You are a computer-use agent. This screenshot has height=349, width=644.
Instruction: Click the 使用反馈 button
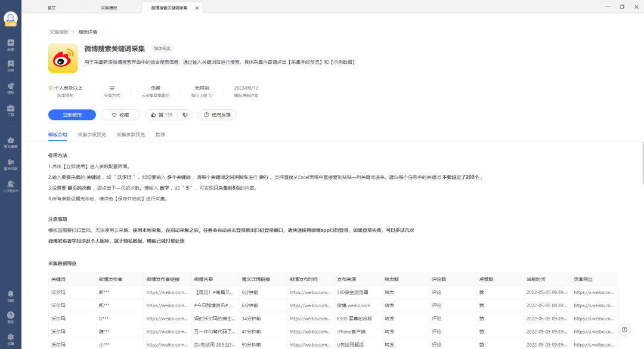pyautogui.click(x=218, y=115)
